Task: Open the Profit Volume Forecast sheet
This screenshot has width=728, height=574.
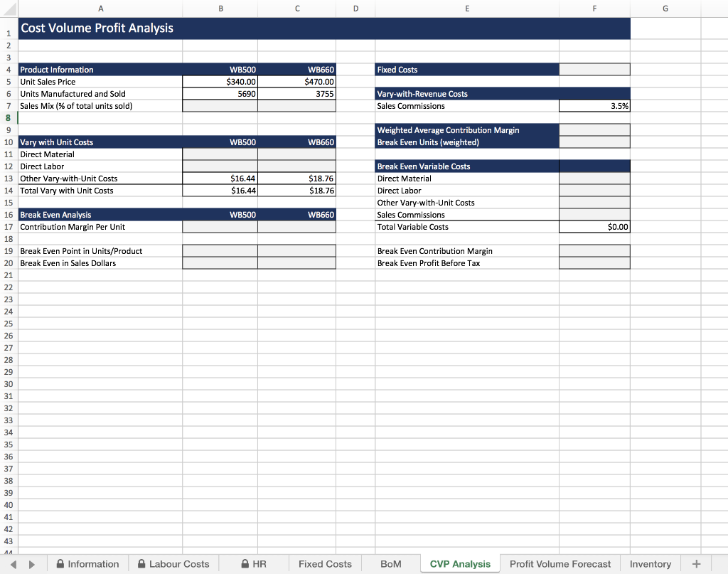Action: (560, 563)
